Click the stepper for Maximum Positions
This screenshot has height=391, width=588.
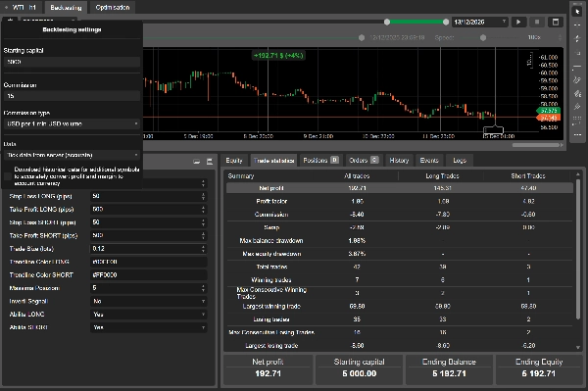click(x=203, y=288)
